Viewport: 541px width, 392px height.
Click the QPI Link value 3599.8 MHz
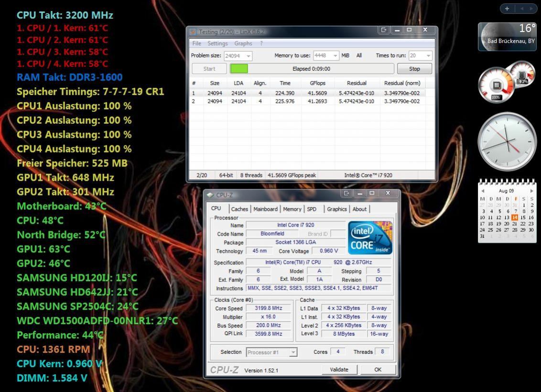coord(269,334)
